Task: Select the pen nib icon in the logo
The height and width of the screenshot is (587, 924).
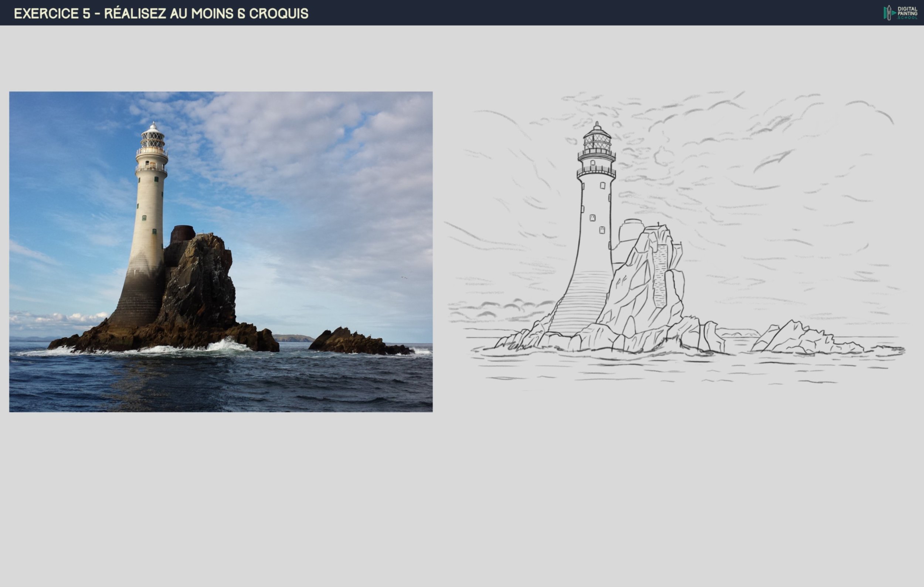Action: tap(889, 12)
